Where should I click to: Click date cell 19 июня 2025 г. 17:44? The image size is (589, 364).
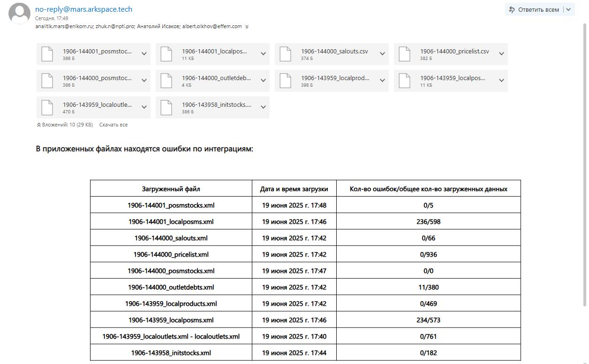[294, 353]
